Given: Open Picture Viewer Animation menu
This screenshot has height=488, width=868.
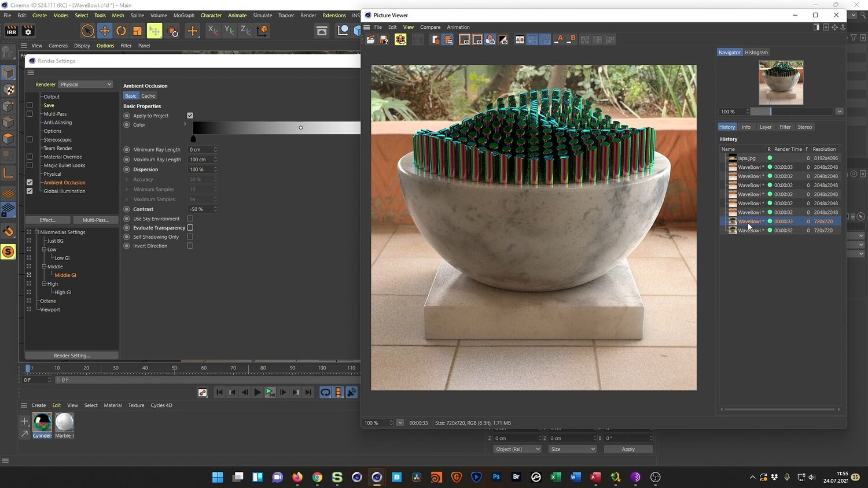Looking at the screenshot, I should tap(458, 27).
